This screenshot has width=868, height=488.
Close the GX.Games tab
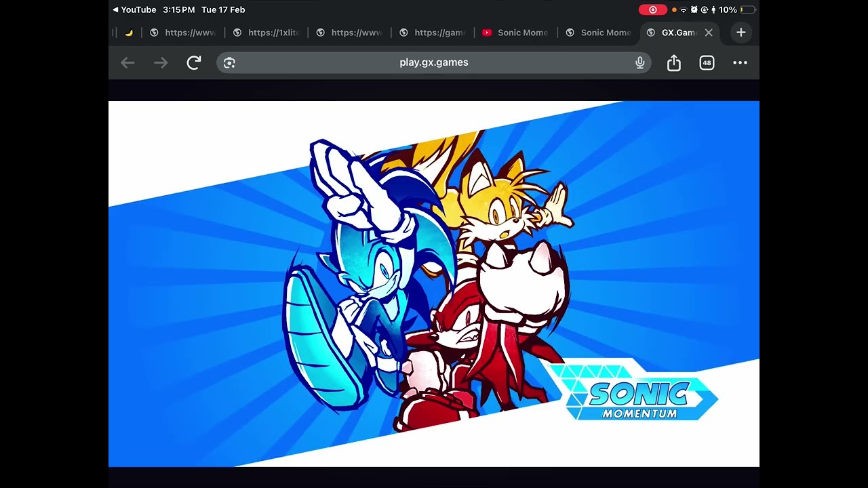click(709, 33)
